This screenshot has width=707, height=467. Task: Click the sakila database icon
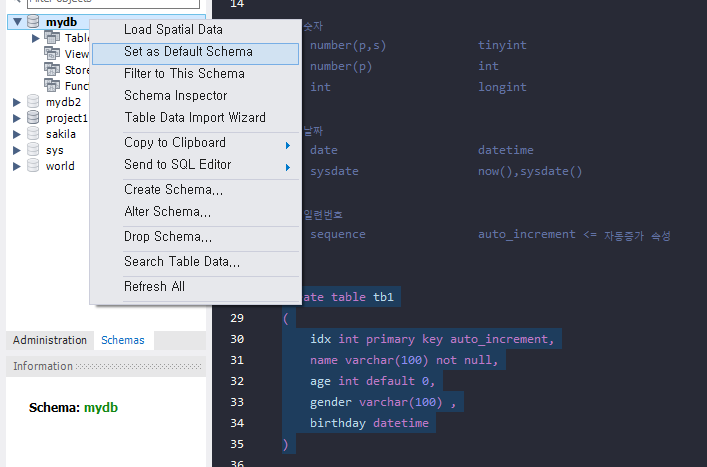click(x=33, y=133)
